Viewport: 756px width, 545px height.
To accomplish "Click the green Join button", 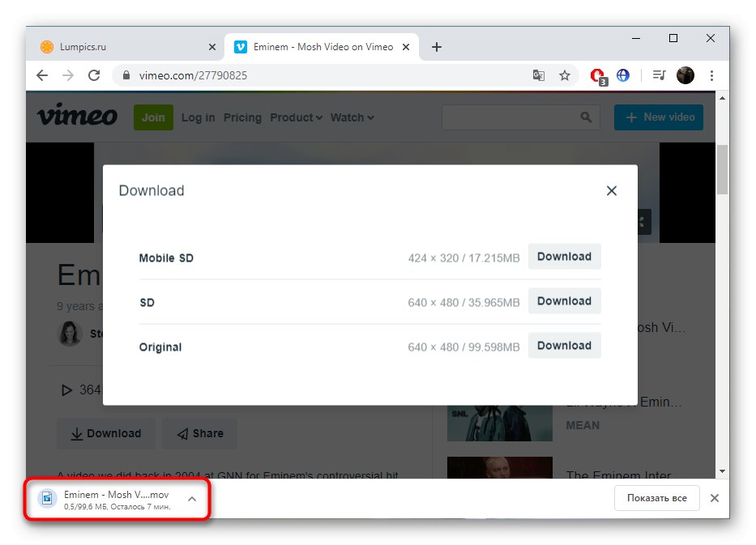I will click(153, 117).
